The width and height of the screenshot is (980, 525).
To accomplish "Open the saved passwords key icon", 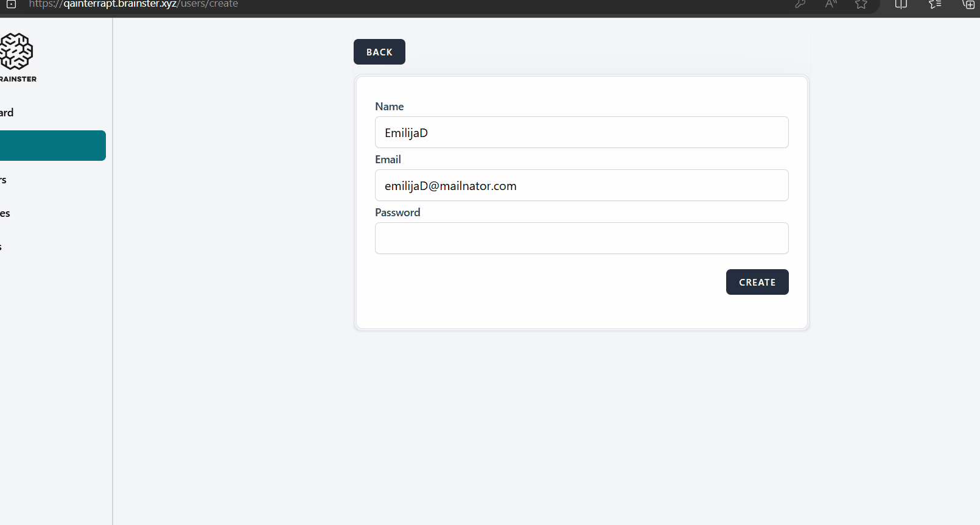I will [800, 4].
